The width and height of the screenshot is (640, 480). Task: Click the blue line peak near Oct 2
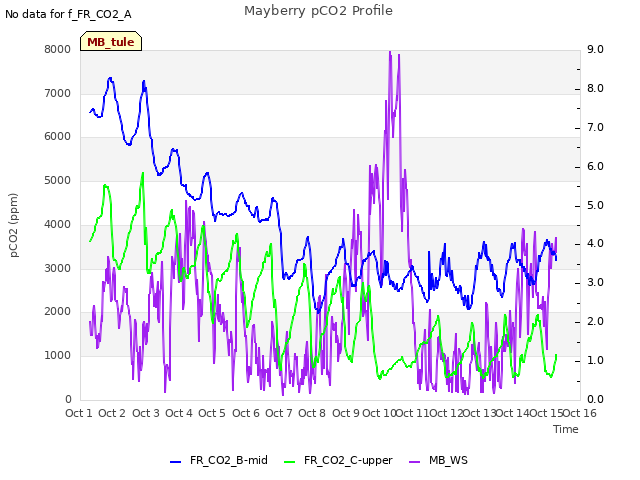110,78
